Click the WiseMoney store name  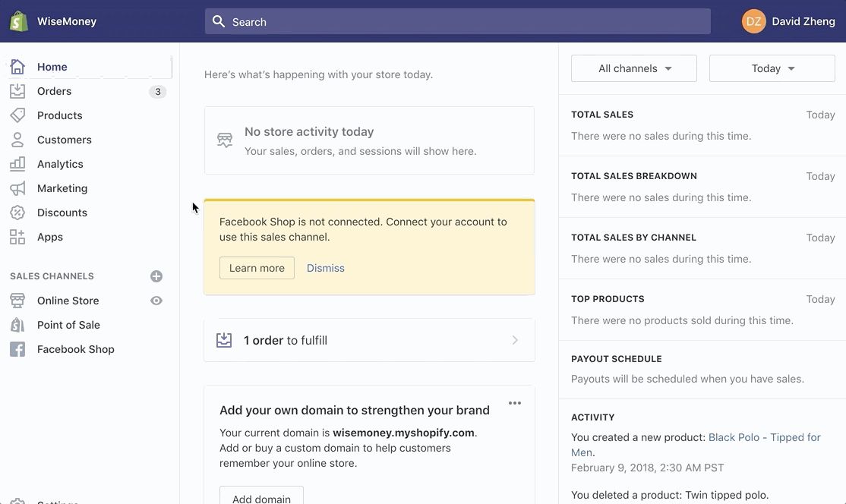(67, 21)
